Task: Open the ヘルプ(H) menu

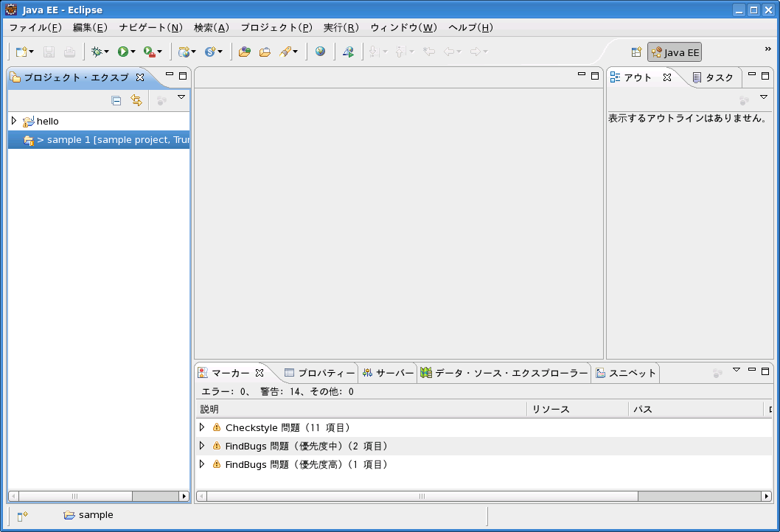Action: (470, 27)
